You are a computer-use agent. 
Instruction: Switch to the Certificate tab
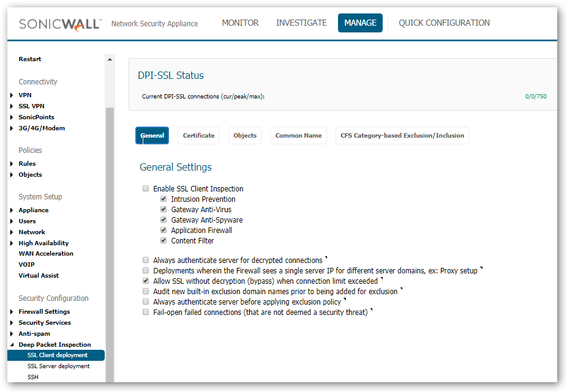click(198, 136)
